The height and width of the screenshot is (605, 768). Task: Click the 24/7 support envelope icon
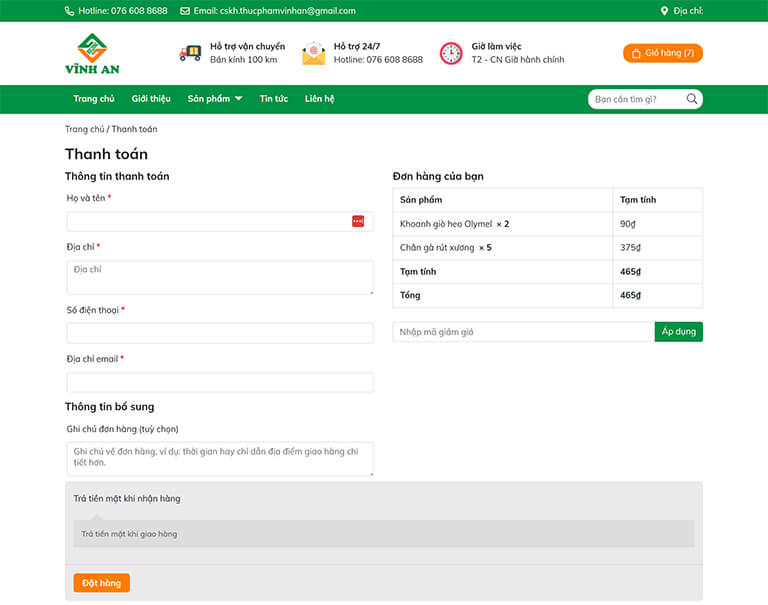(314, 53)
